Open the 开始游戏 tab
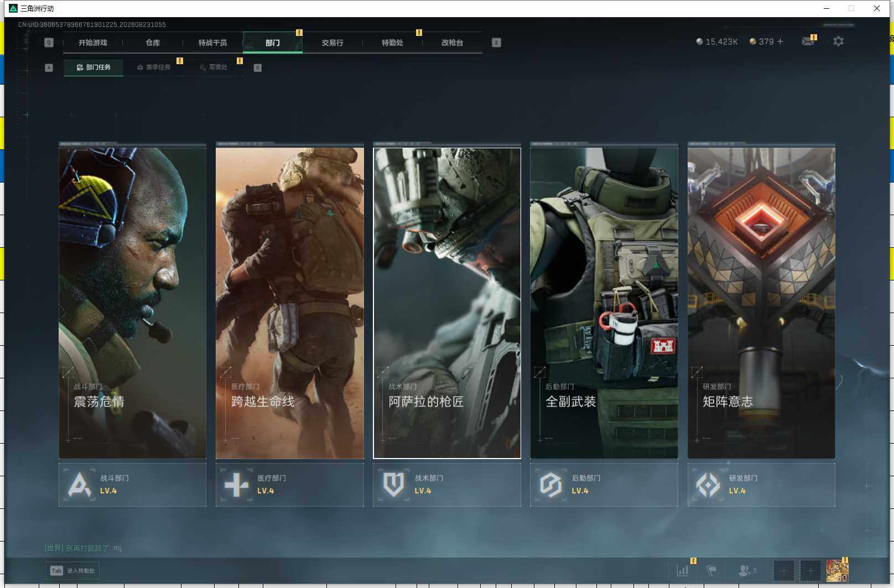The width and height of the screenshot is (894, 588). (92, 43)
